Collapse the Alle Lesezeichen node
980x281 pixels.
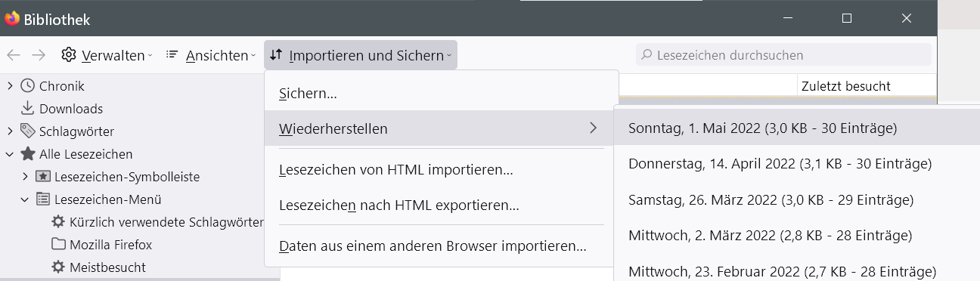10,154
